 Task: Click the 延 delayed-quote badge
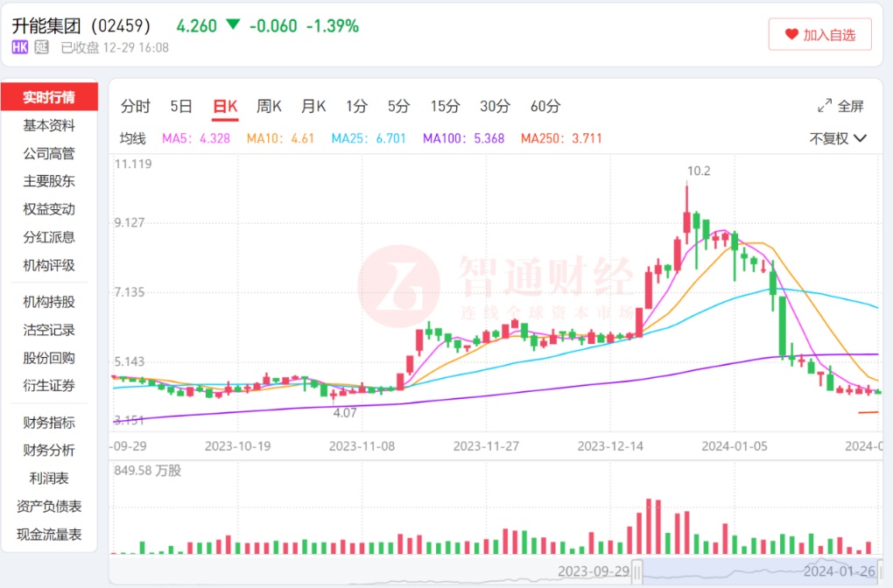coord(41,47)
